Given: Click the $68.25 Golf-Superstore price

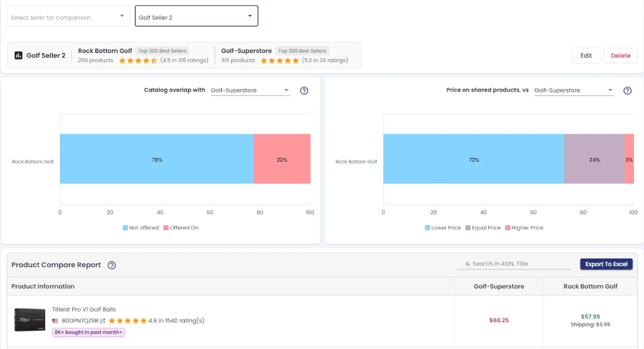Looking at the screenshot, I should (x=499, y=320).
